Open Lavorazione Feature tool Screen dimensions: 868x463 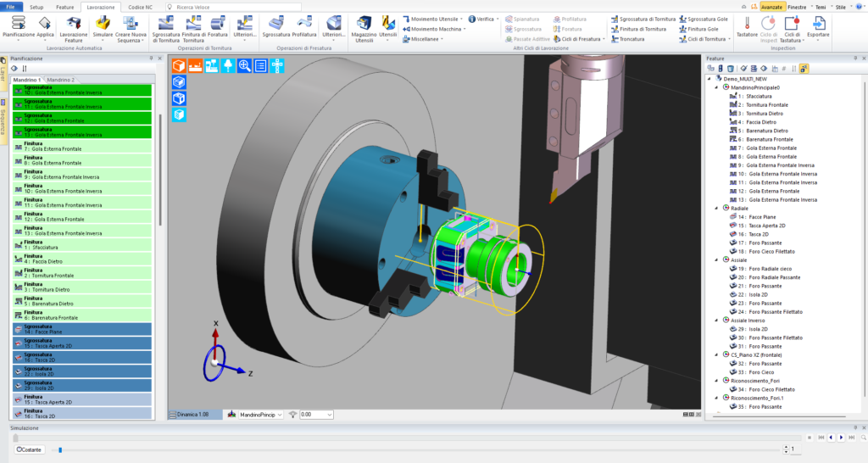pyautogui.click(x=74, y=30)
